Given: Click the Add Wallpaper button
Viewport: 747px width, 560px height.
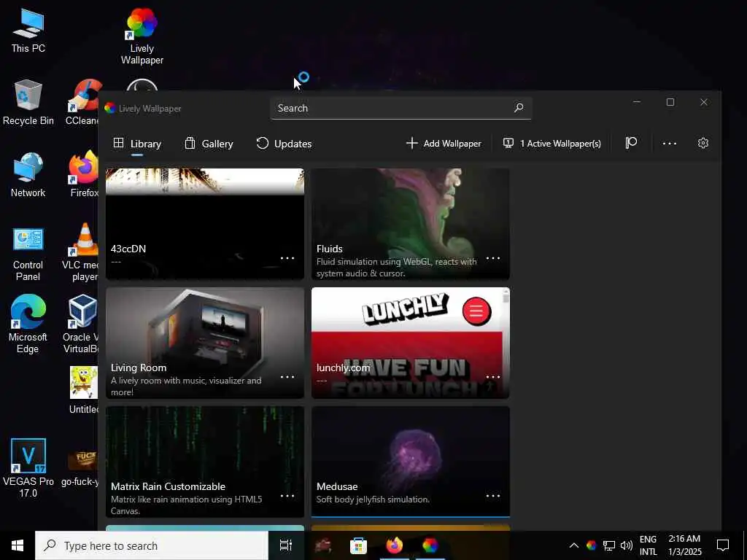Looking at the screenshot, I should point(444,144).
